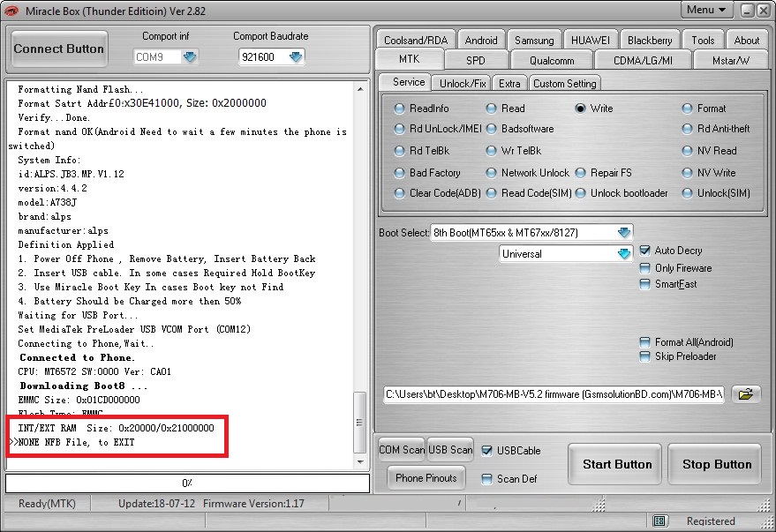Enable the Scan Def checkbox
The image size is (776, 532).
coord(487,478)
